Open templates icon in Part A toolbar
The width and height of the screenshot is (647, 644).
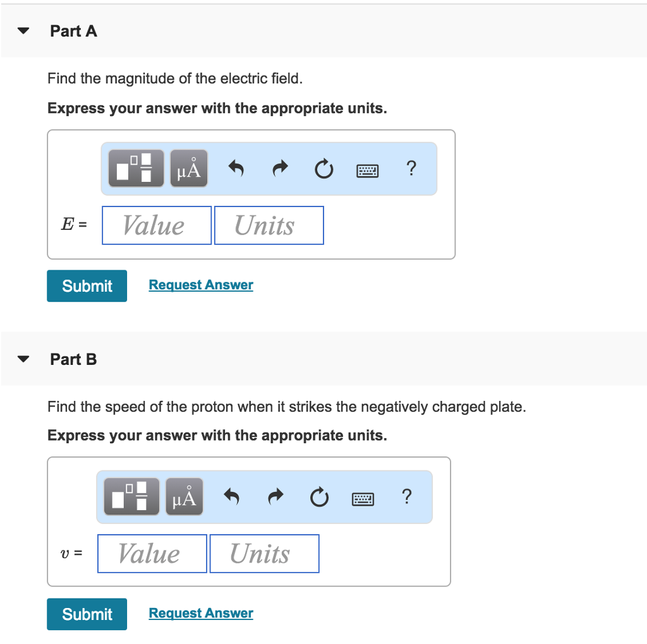click(x=135, y=169)
